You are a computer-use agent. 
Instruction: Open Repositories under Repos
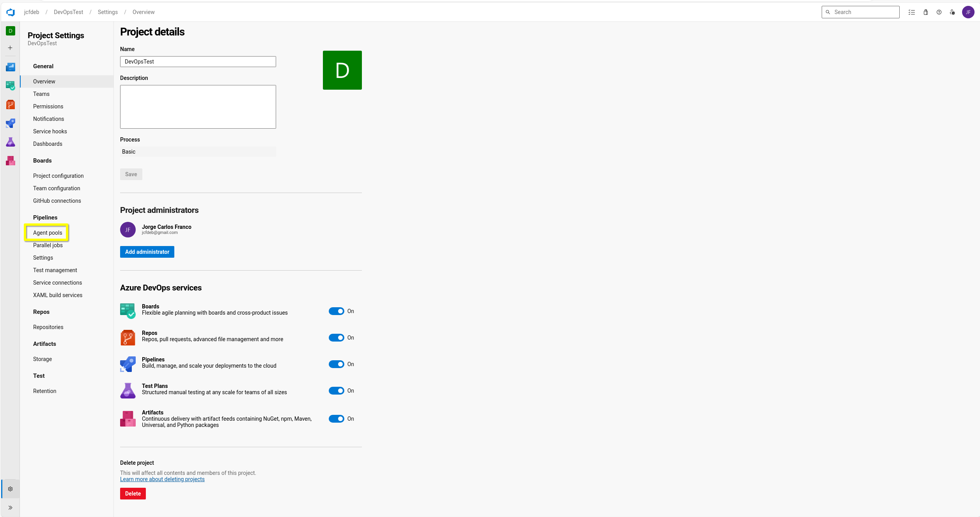(x=67, y=327)
